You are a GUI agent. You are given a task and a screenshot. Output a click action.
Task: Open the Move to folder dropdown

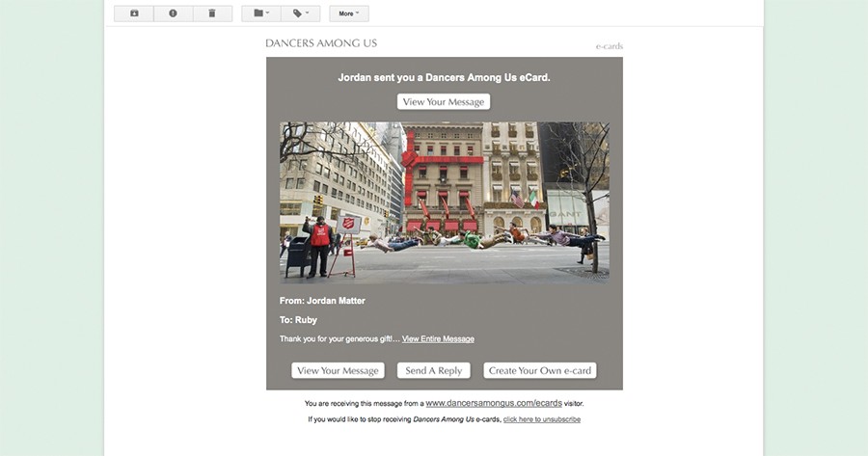tap(261, 13)
